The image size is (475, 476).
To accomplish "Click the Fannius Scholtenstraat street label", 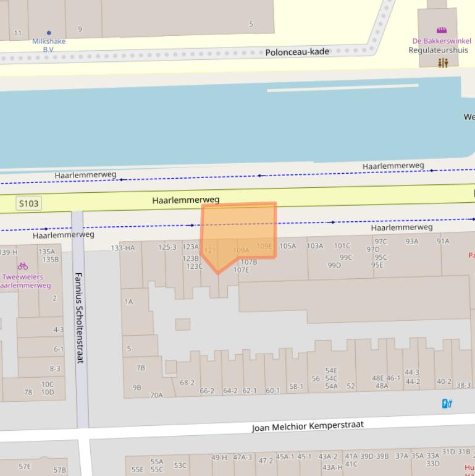I will tap(79, 318).
